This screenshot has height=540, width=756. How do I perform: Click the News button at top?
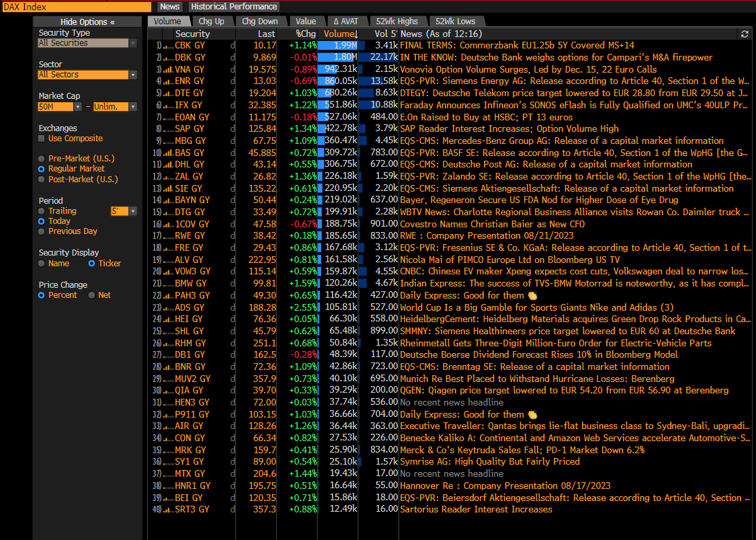(170, 7)
